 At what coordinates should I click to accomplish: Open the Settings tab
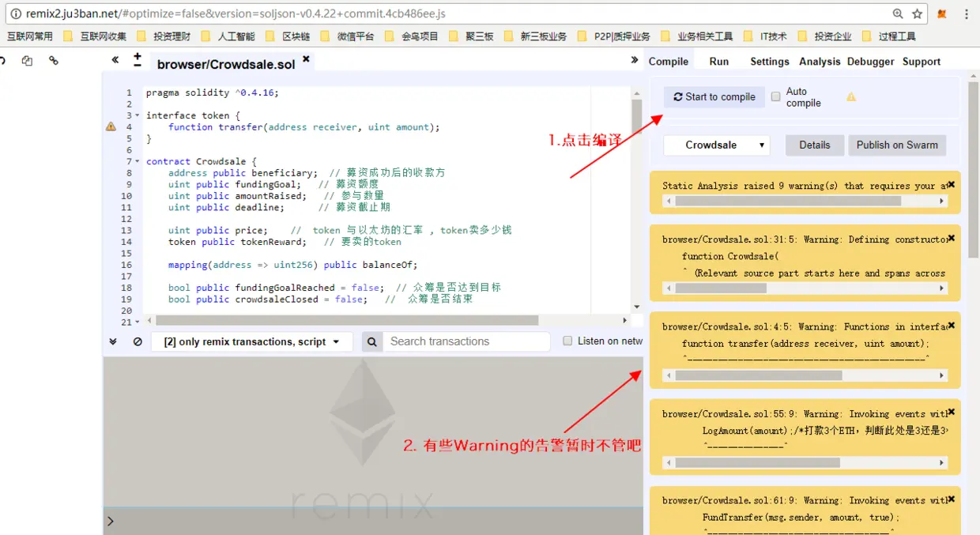pos(770,61)
